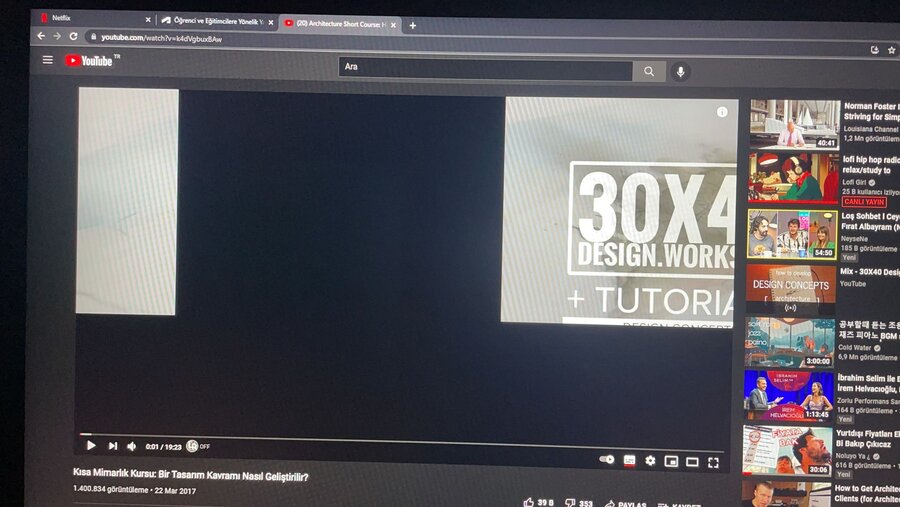Toggle the autoplay switch in the player
The image size is (900, 507).
coord(607,459)
